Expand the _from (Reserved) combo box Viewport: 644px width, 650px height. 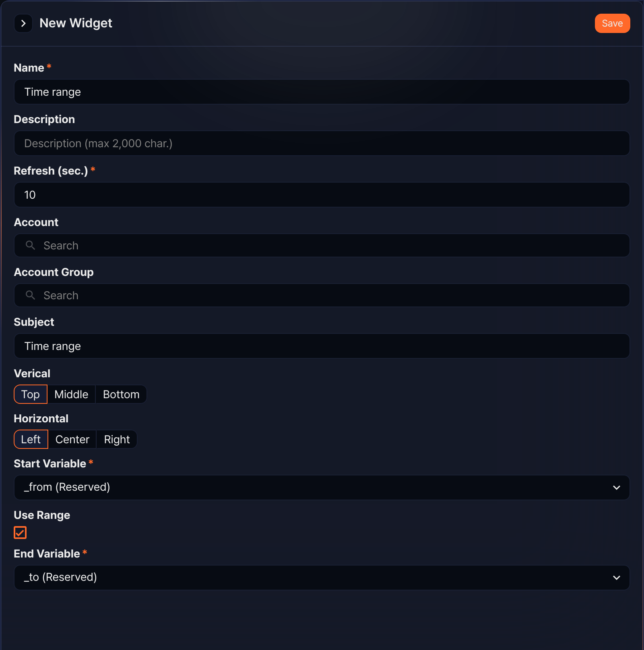coord(322,488)
